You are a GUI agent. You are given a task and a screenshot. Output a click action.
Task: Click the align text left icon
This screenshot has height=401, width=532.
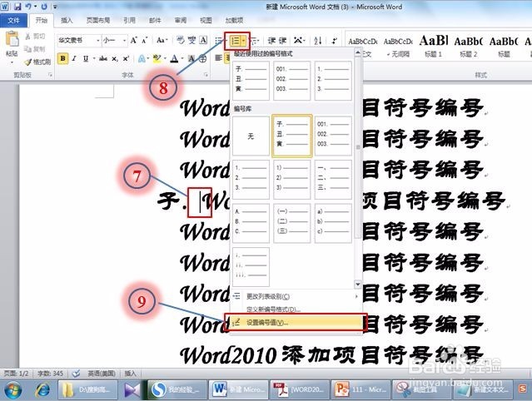[x=218, y=58]
